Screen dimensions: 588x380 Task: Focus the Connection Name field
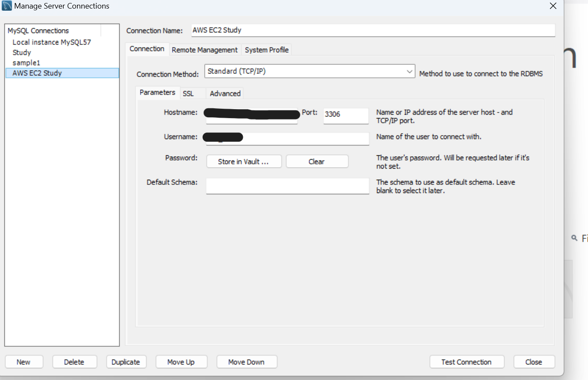click(373, 30)
